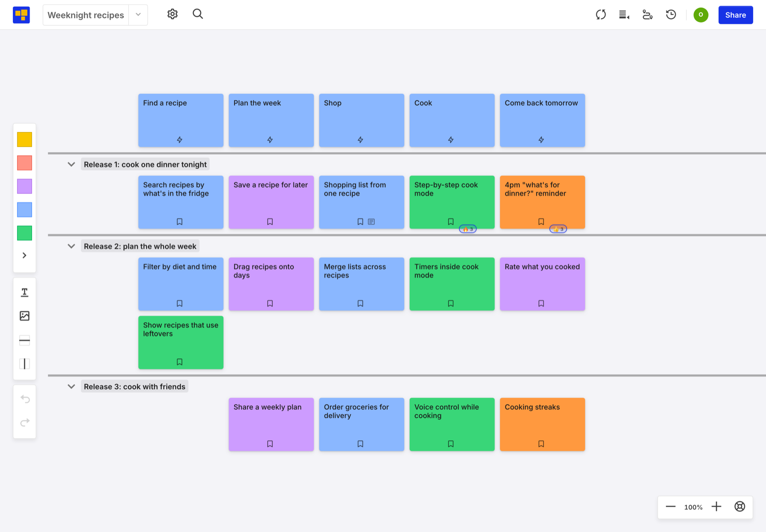Open the version history clock icon
The width and height of the screenshot is (766, 532).
pos(671,15)
